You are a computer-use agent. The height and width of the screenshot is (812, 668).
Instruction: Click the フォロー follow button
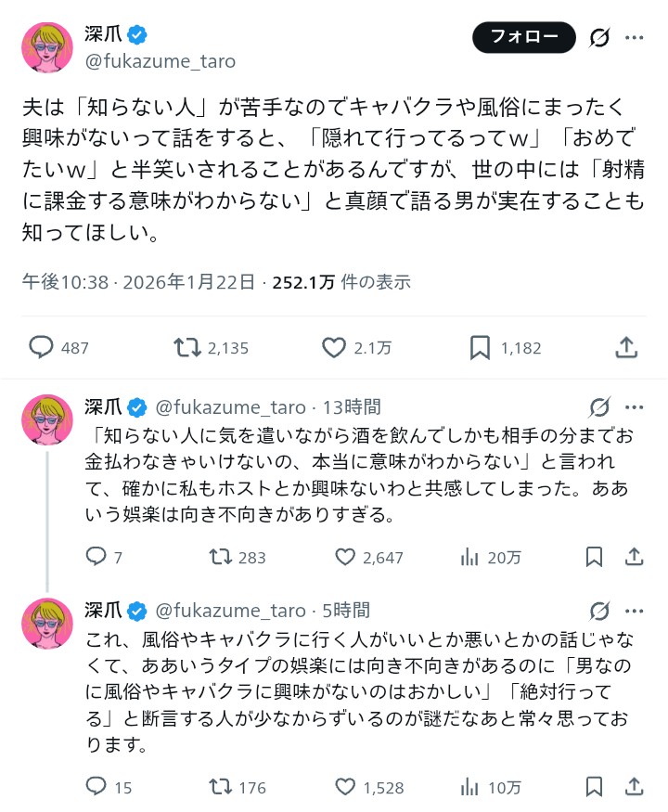(x=524, y=37)
